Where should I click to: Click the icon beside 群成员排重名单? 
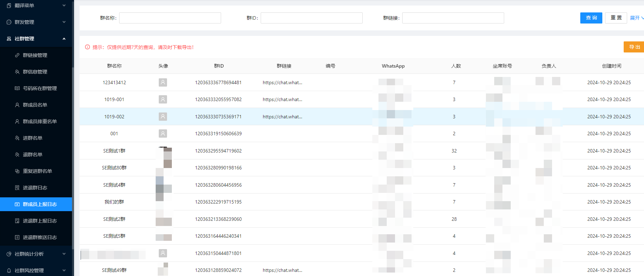[17, 121]
